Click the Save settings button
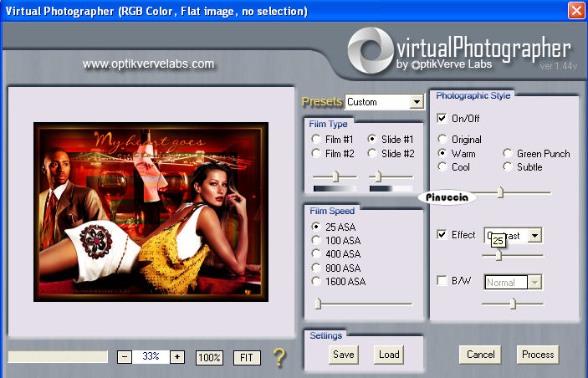The width and height of the screenshot is (588, 378). [x=344, y=355]
